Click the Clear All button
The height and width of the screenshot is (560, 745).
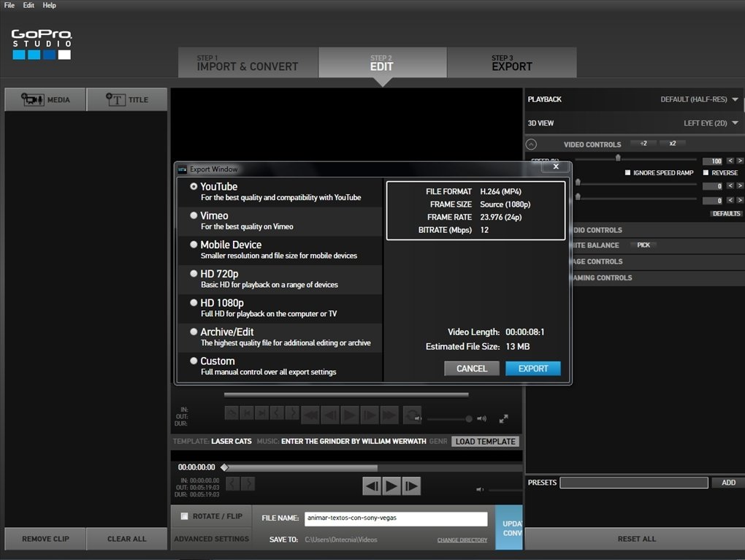coord(127,539)
